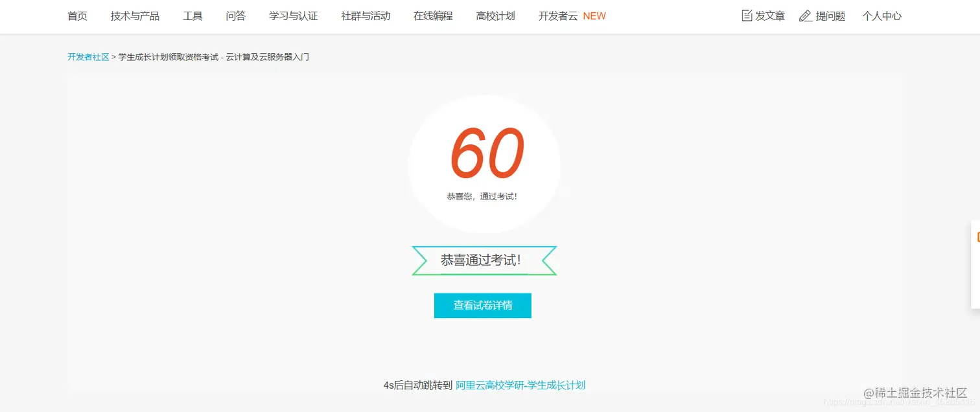Click the exam title in the breadcrumb trail

[213, 56]
